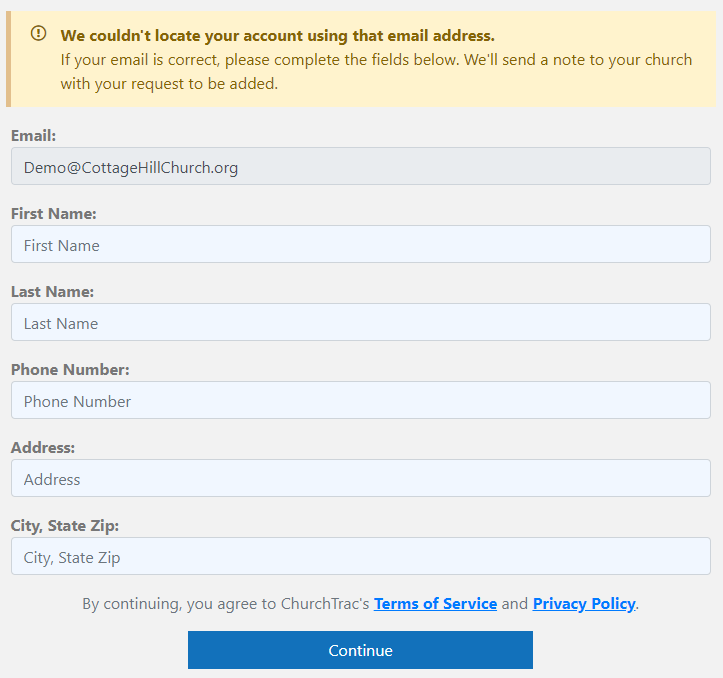Open the Terms of Service link

pos(435,603)
